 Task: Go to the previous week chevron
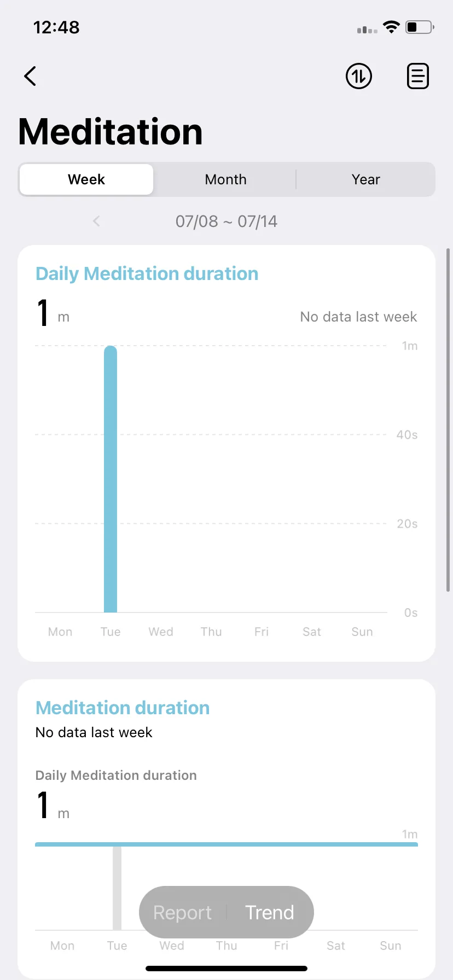pyautogui.click(x=96, y=221)
